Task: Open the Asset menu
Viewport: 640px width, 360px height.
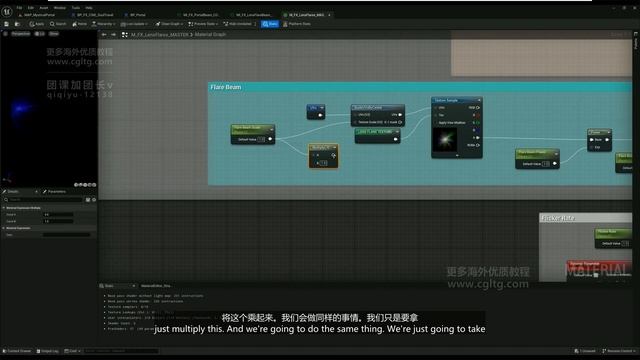Action: [x=44, y=8]
